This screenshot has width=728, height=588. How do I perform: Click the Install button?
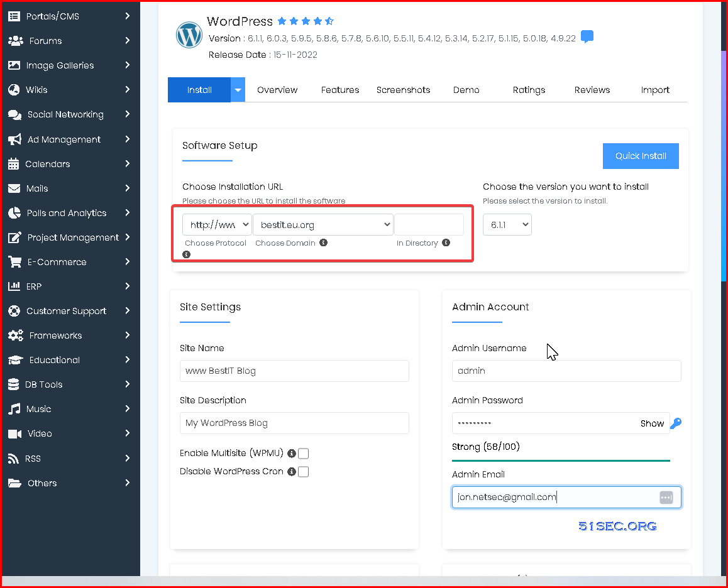(x=199, y=90)
